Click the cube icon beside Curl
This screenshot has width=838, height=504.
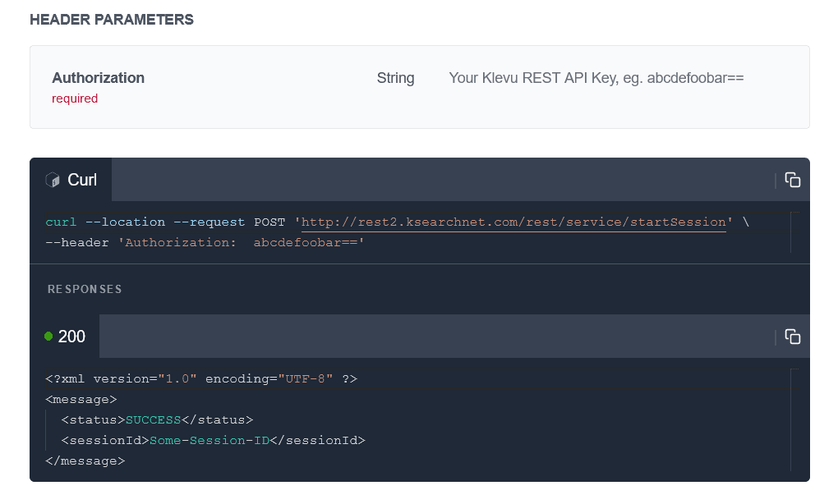[53, 180]
